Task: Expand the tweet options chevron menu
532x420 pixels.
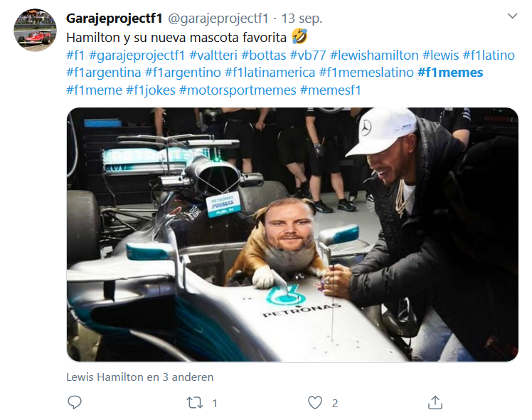Action: tap(512, 16)
